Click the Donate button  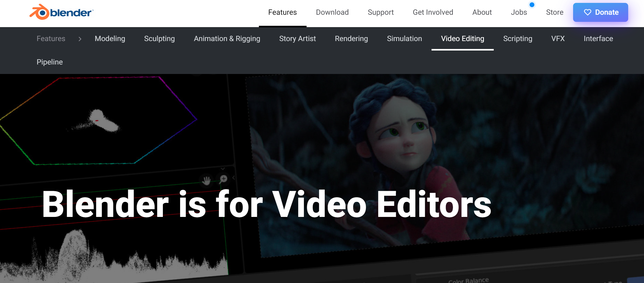(x=600, y=12)
